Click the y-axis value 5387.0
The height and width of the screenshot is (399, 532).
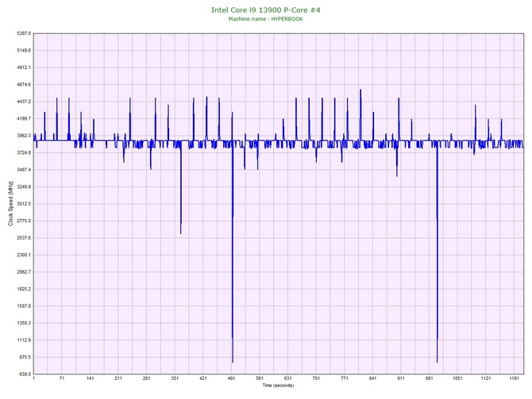pyautogui.click(x=24, y=33)
